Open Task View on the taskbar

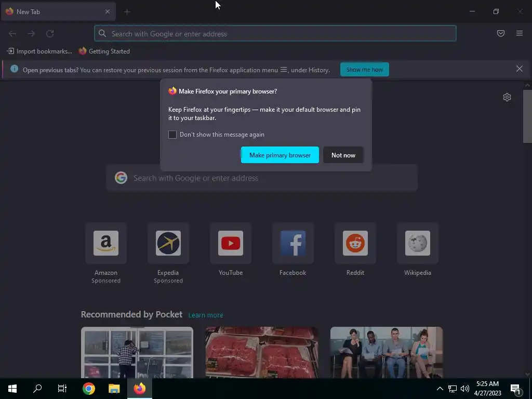pyautogui.click(x=62, y=389)
